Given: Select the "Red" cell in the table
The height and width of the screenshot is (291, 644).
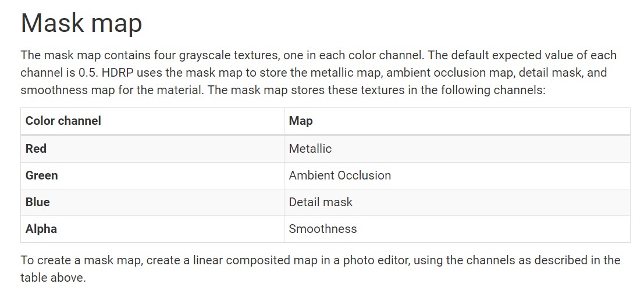Looking at the screenshot, I should click(36, 149).
